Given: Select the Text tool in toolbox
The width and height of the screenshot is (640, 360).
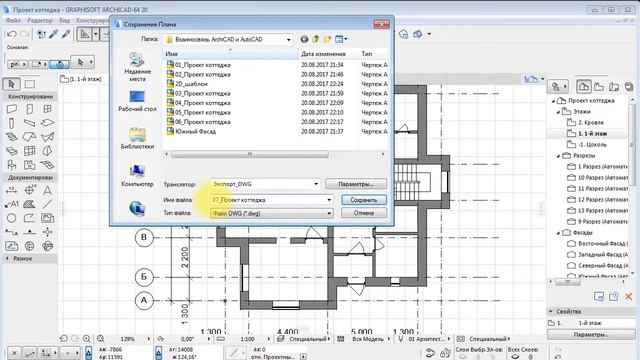Looking at the screenshot, I should [47, 190].
